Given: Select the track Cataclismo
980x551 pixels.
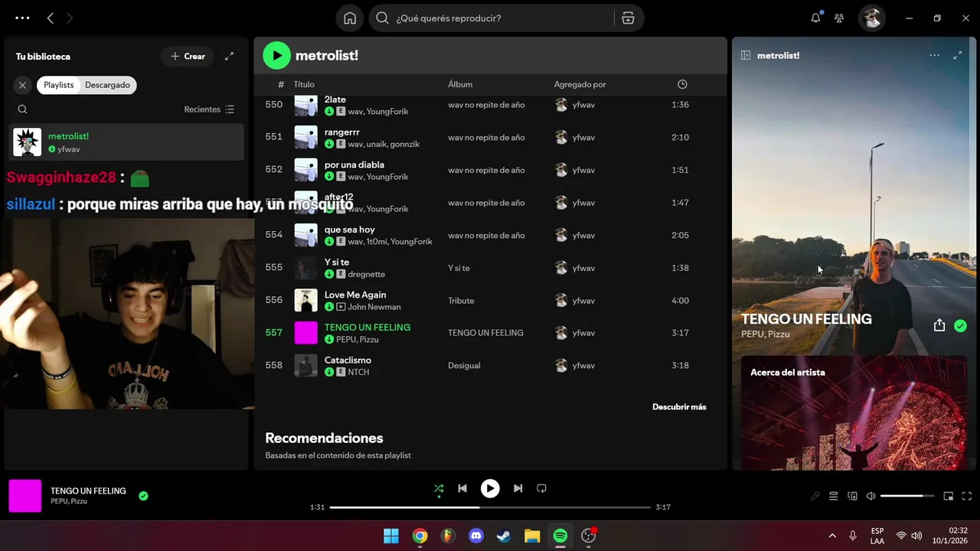Looking at the screenshot, I should (348, 360).
